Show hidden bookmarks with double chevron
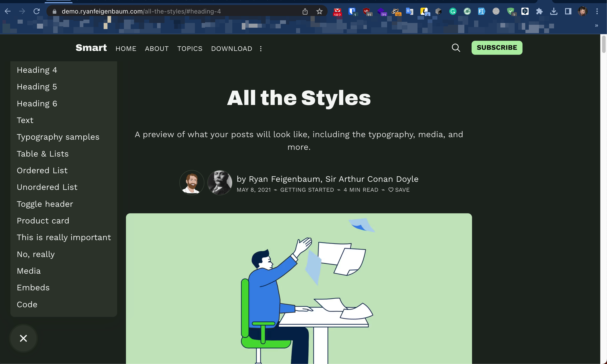This screenshot has height=364, width=607. point(596,25)
